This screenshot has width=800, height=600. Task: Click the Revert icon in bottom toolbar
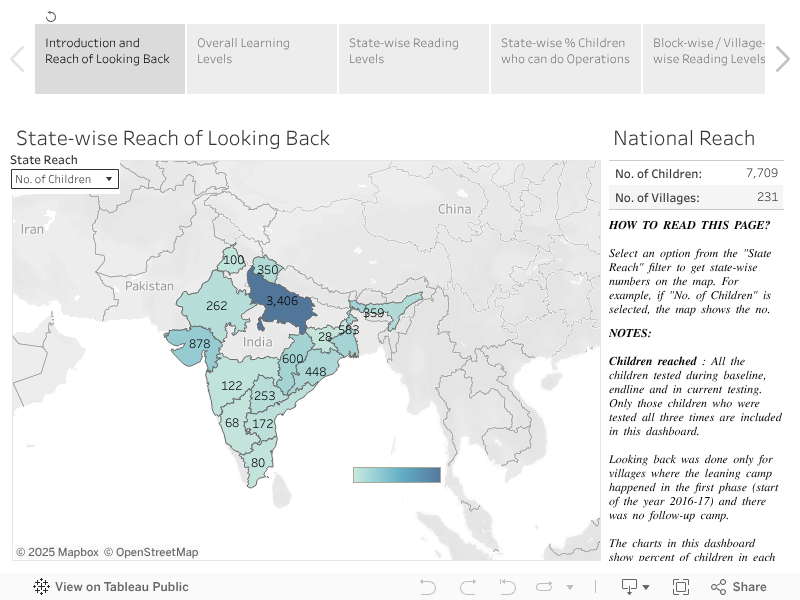[x=507, y=587]
